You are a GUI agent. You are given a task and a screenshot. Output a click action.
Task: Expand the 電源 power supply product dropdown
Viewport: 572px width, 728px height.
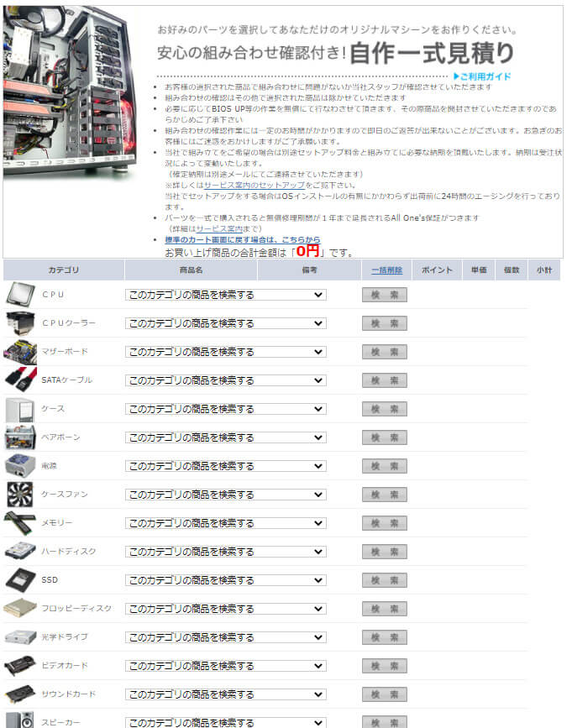[225, 466]
